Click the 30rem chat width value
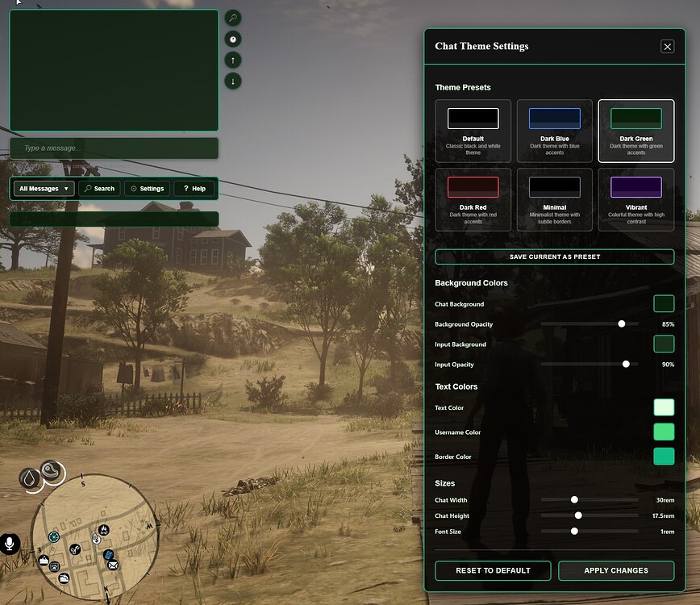This screenshot has height=605, width=700. pos(665,500)
